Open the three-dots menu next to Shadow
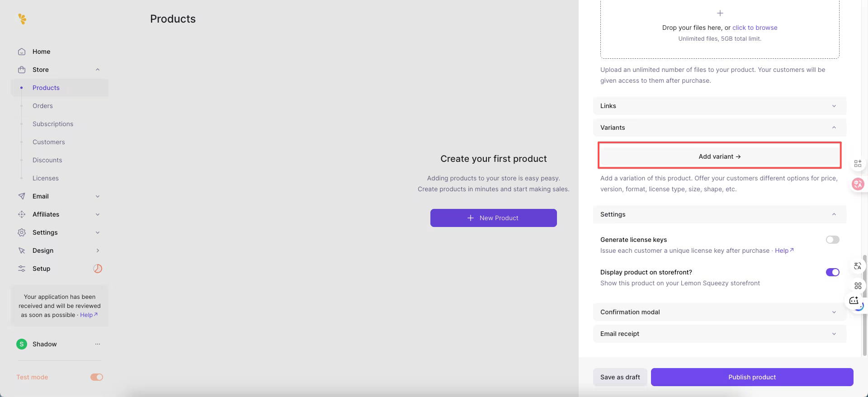Image resolution: width=868 pixels, height=397 pixels. (x=98, y=344)
